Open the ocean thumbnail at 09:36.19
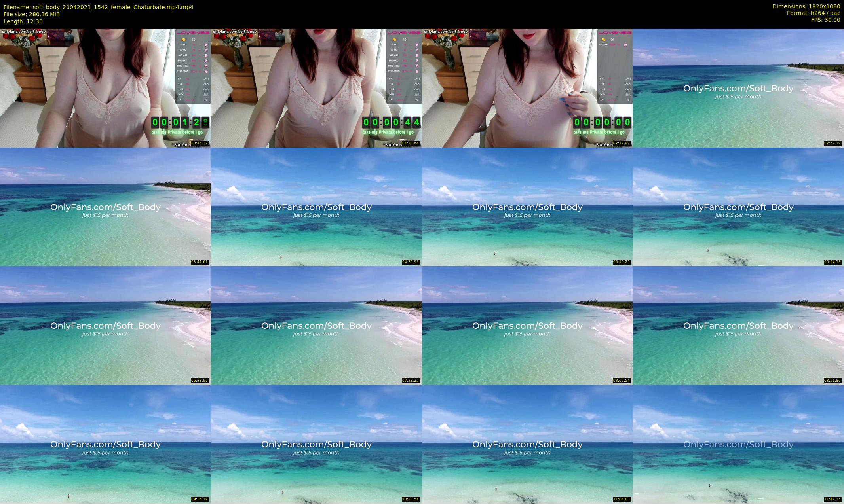The height and width of the screenshot is (504, 844). [105, 444]
